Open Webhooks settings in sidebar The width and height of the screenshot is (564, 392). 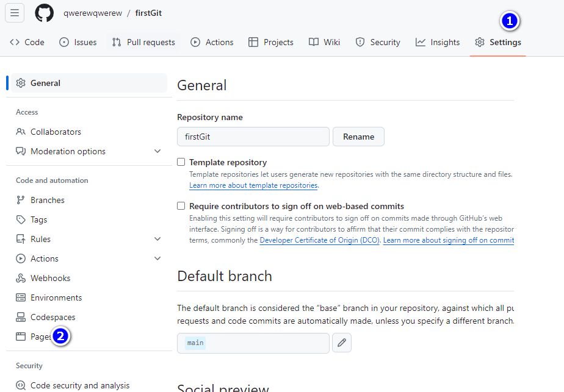coord(50,278)
